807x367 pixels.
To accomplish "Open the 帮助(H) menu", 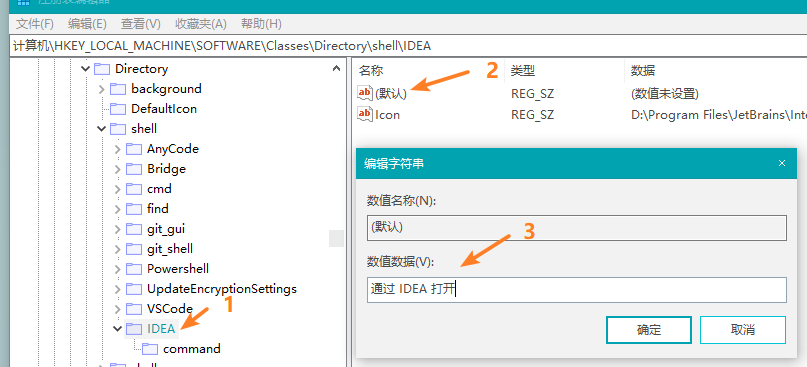I will tap(261, 24).
